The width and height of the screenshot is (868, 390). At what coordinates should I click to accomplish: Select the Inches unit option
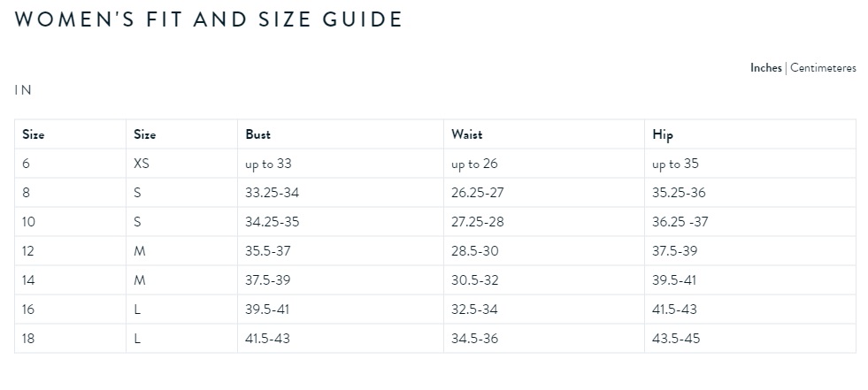click(765, 68)
